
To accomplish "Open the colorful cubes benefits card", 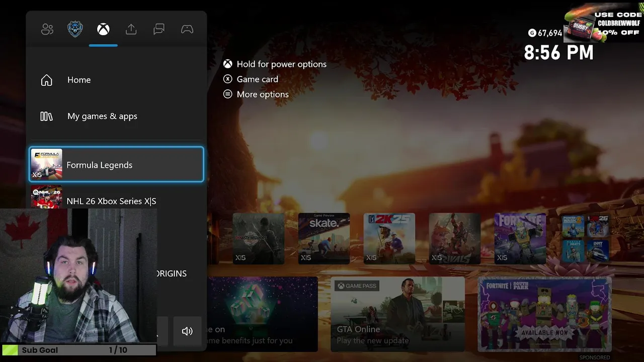I will tap(262, 314).
